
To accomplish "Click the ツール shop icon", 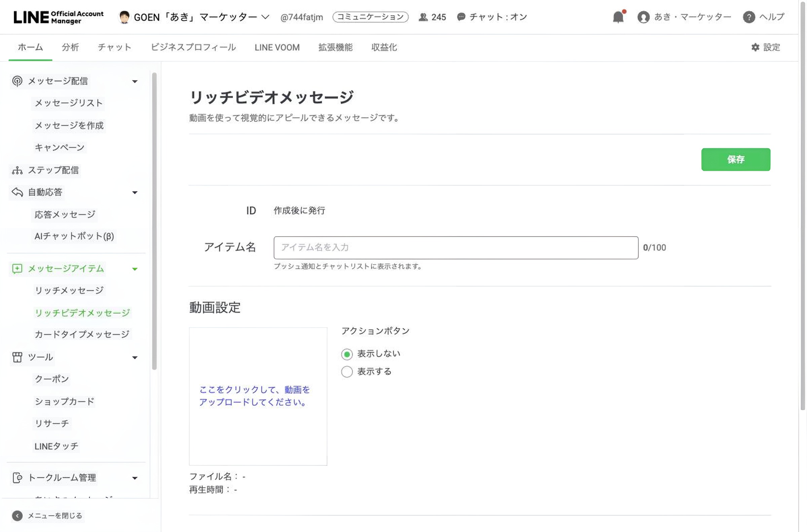I will [x=17, y=357].
